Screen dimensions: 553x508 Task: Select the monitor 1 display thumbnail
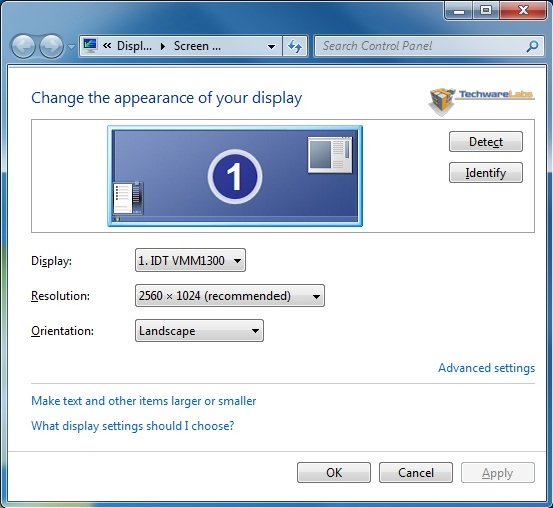235,176
